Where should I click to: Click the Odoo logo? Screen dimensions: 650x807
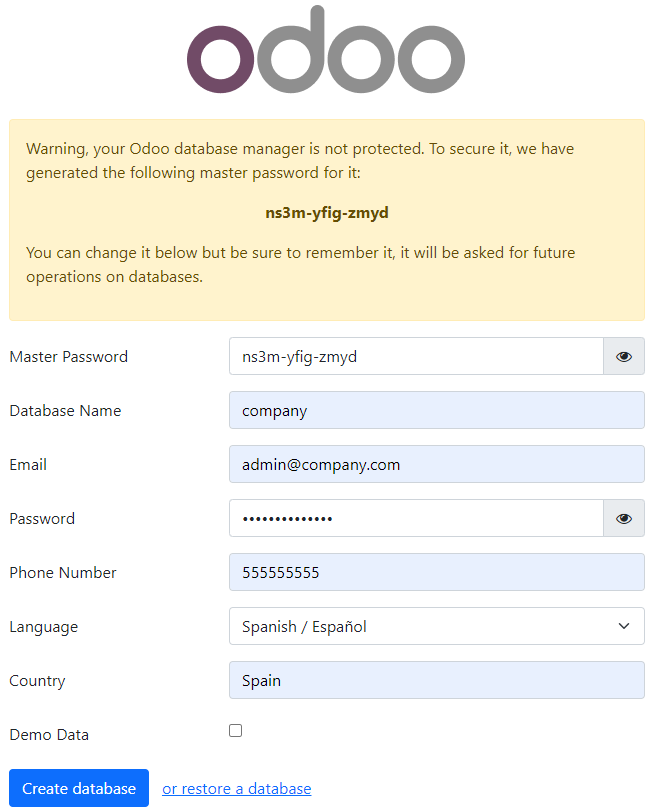pyautogui.click(x=326, y=50)
